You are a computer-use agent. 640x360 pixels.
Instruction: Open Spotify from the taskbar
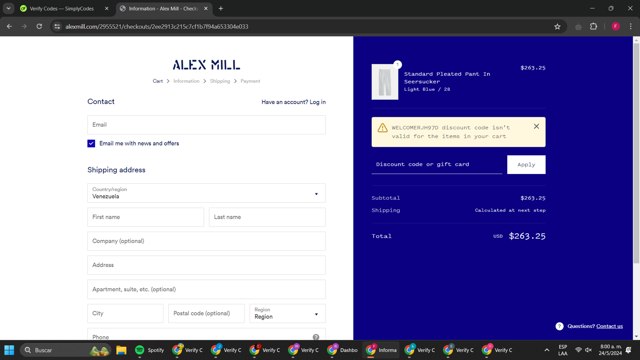(149, 350)
